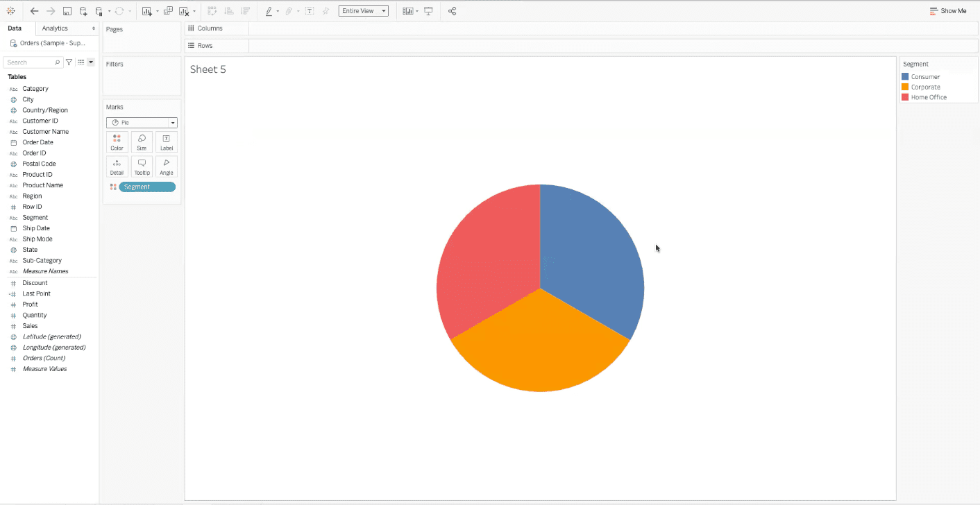Open the Color mark card
This screenshot has height=505, width=980.
pyautogui.click(x=117, y=142)
